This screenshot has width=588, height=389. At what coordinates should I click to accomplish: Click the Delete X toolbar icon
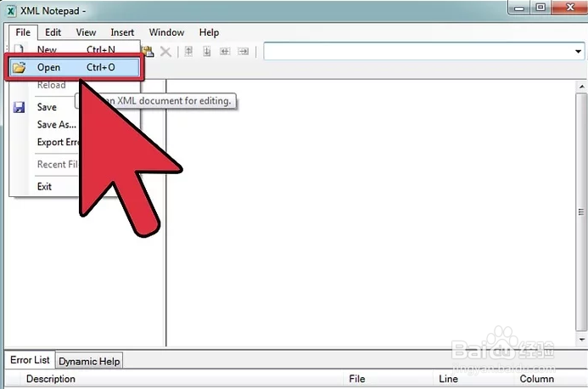(165, 52)
